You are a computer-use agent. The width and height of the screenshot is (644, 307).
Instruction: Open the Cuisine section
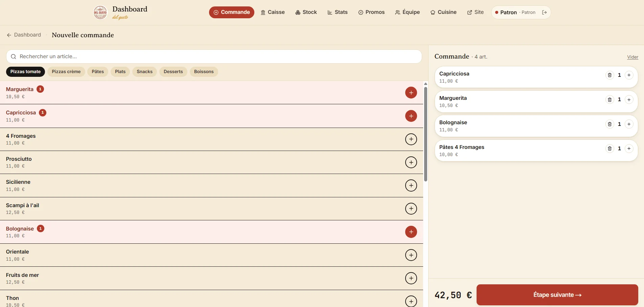click(x=443, y=12)
